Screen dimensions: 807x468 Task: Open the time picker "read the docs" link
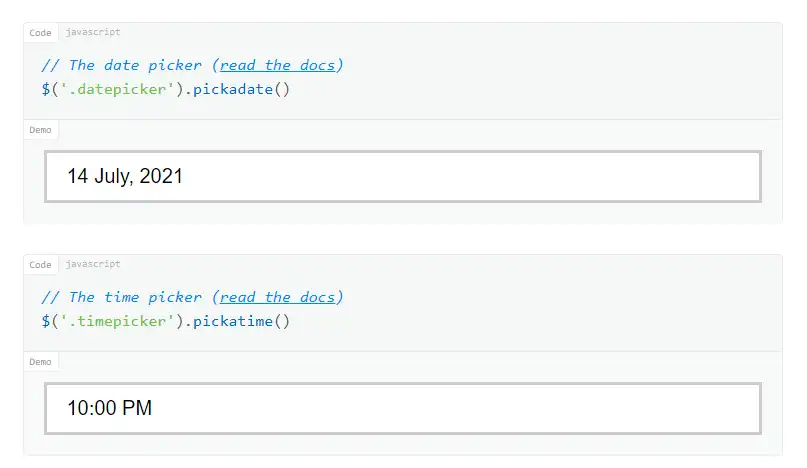coord(279,297)
